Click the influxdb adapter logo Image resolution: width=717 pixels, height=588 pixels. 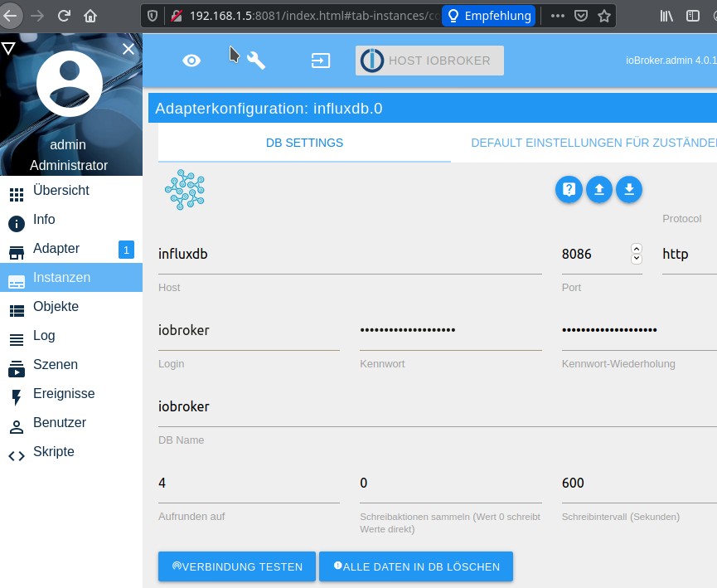tap(186, 189)
